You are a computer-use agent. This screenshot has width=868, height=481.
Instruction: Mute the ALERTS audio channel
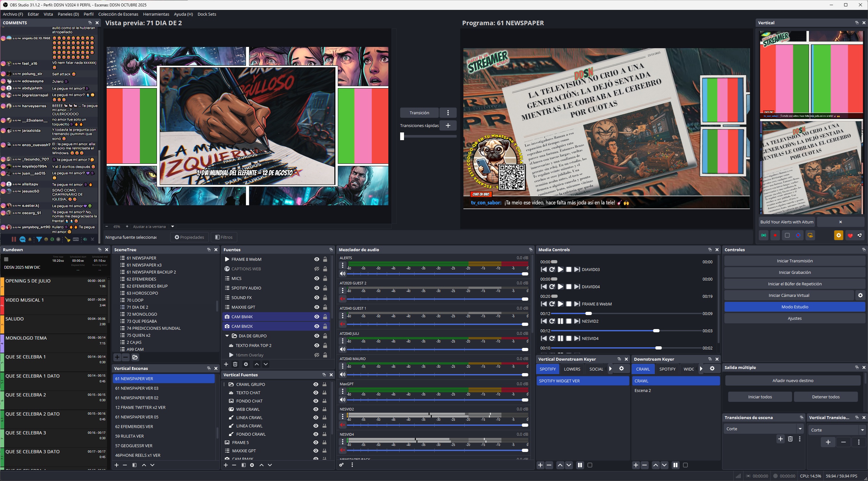(x=342, y=274)
